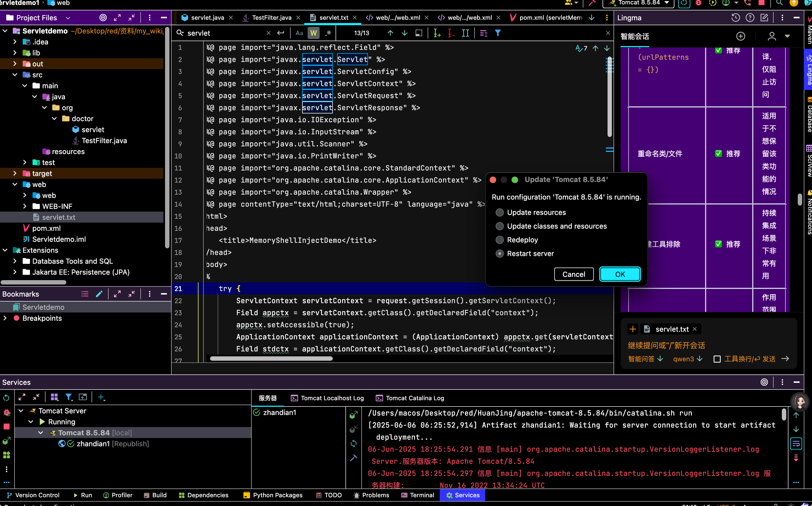
Task: Select the Update resources radio option
Action: 499,212
